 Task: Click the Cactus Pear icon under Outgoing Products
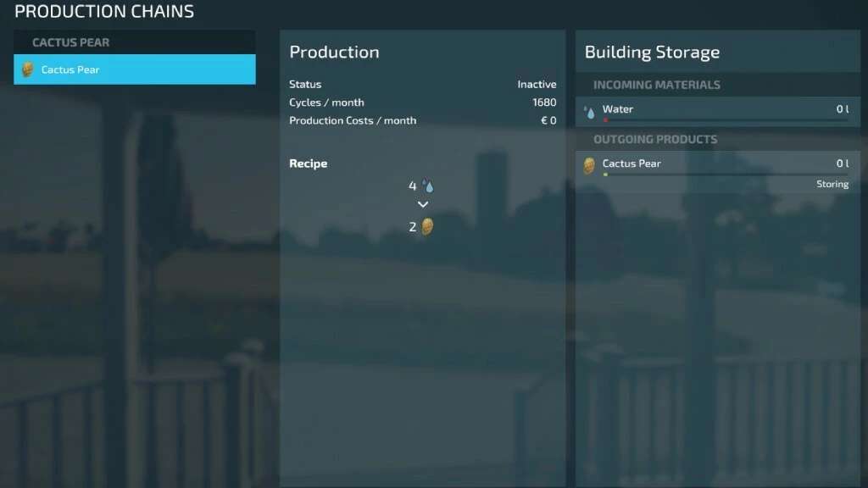[x=589, y=165]
